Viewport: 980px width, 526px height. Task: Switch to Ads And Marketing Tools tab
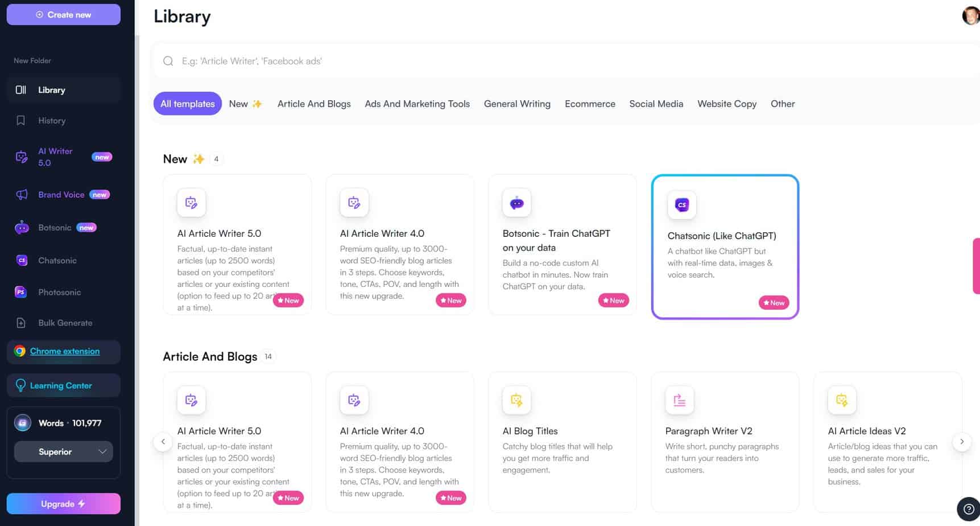tap(417, 104)
